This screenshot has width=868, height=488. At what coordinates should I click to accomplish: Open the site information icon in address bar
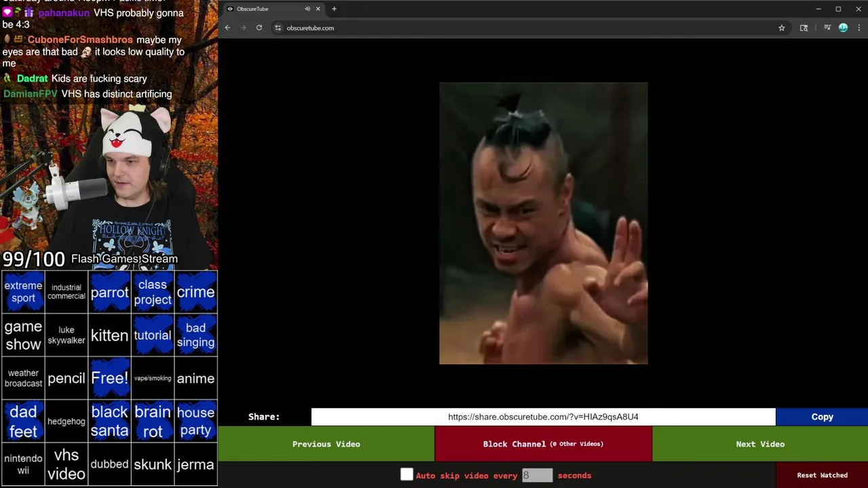[277, 28]
